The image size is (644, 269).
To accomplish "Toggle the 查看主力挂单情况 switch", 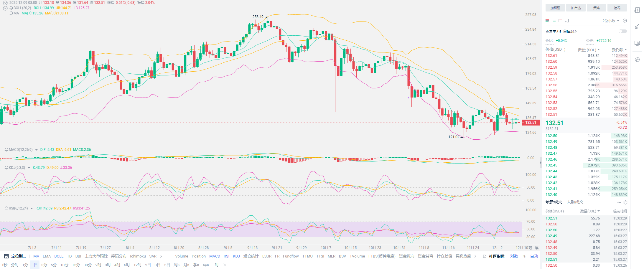I will 622,31.
